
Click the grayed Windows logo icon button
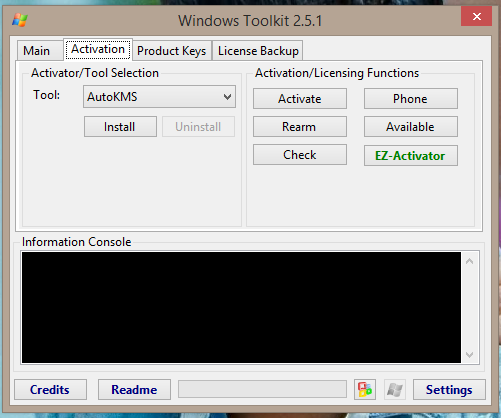click(x=395, y=389)
